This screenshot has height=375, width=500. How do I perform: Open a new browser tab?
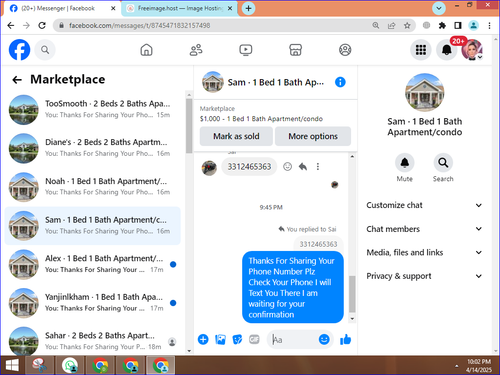(x=248, y=8)
